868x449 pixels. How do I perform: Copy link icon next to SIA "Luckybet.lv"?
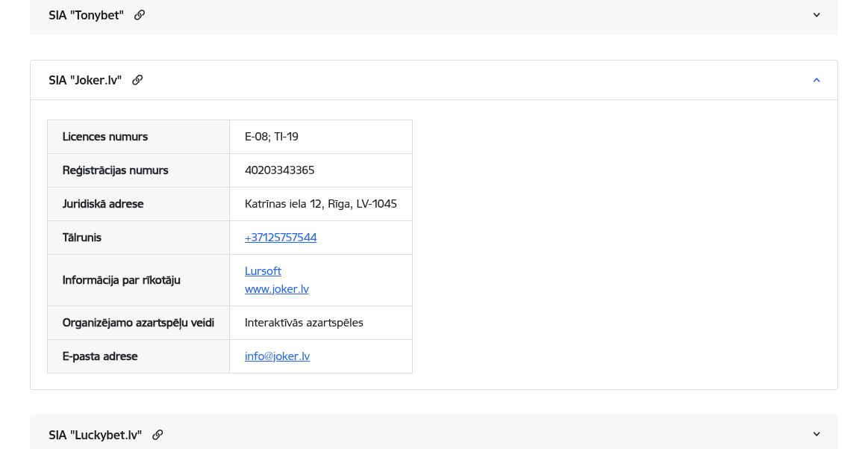[157, 435]
